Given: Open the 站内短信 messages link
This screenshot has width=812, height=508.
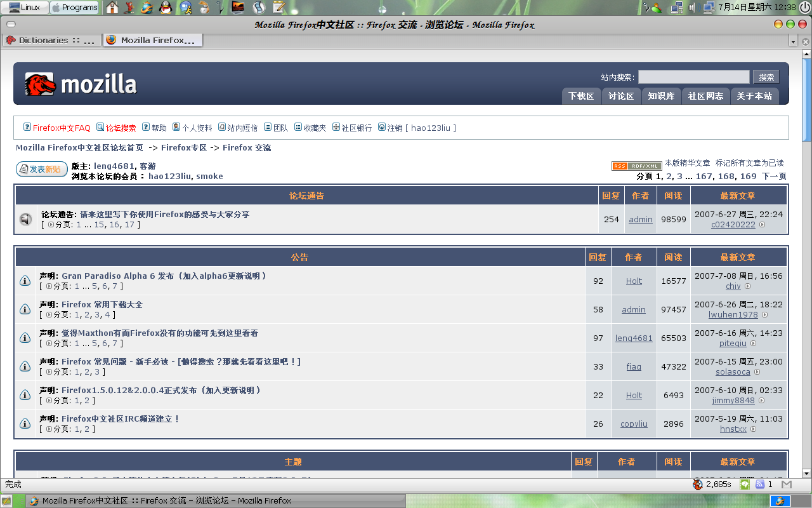Looking at the screenshot, I should pos(242,128).
